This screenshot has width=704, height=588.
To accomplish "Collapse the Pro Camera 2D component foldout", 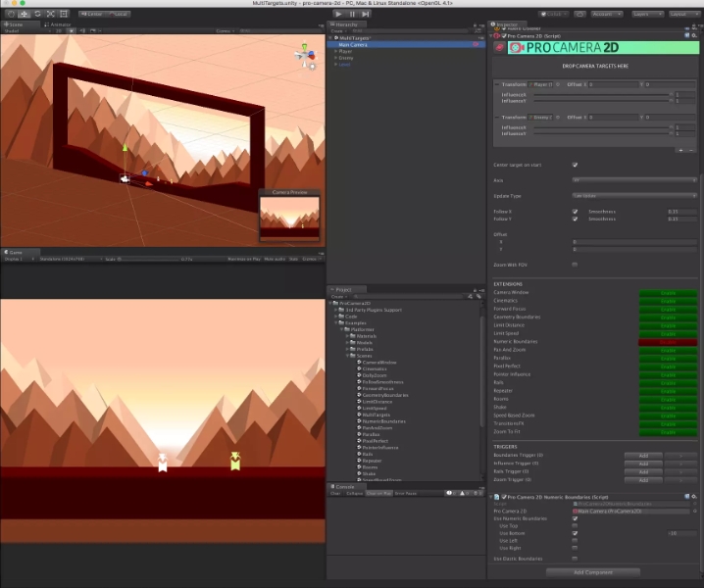I will pyautogui.click(x=490, y=35).
